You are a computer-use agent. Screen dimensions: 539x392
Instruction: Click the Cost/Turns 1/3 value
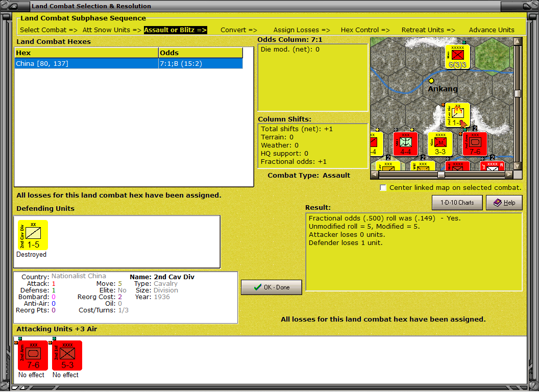coord(124,310)
